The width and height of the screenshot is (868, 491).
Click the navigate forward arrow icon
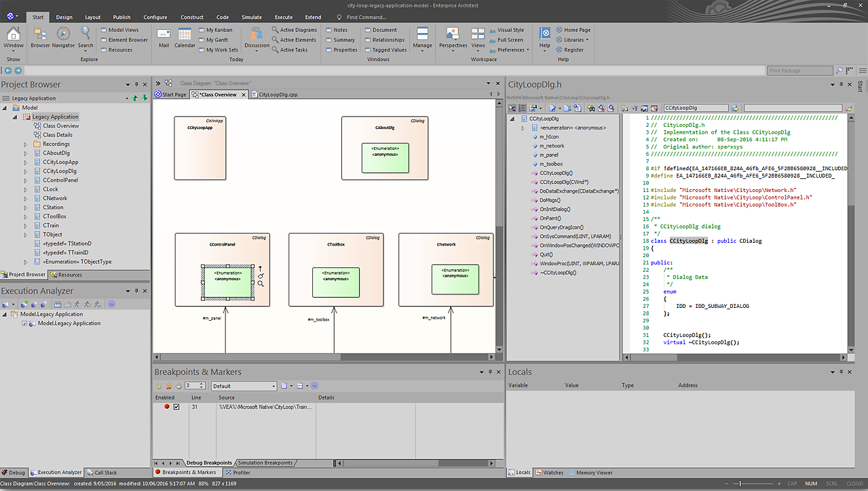pyautogui.click(x=18, y=71)
